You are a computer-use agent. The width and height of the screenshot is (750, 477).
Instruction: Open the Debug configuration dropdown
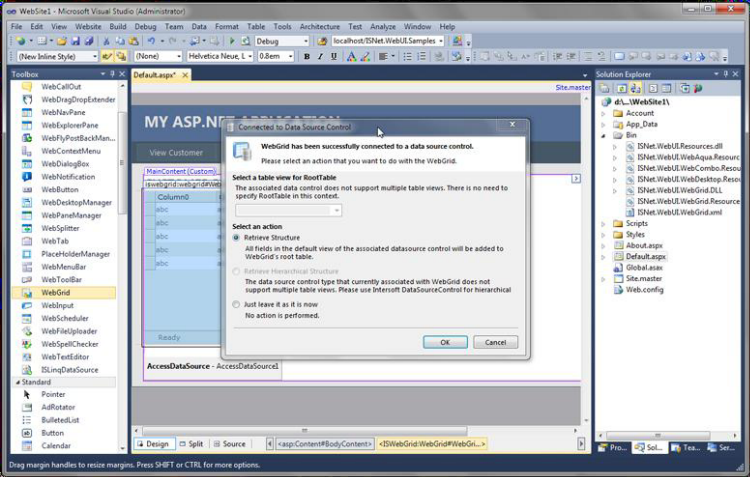pyautogui.click(x=282, y=41)
